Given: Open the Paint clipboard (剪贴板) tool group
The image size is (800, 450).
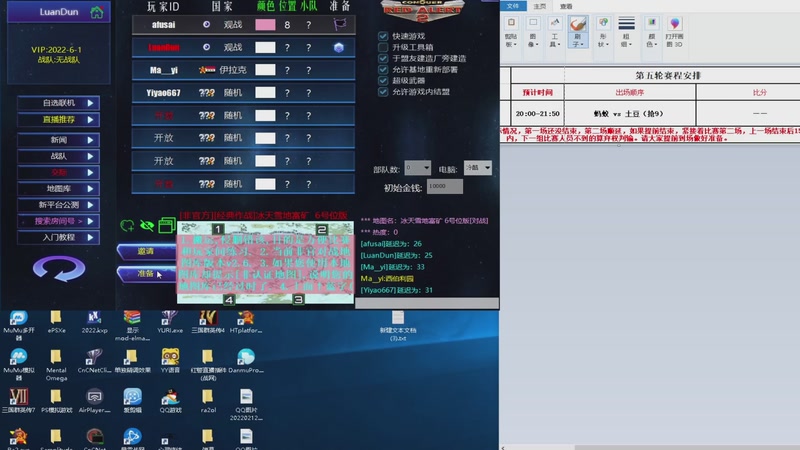Looking at the screenshot, I should 511,32.
